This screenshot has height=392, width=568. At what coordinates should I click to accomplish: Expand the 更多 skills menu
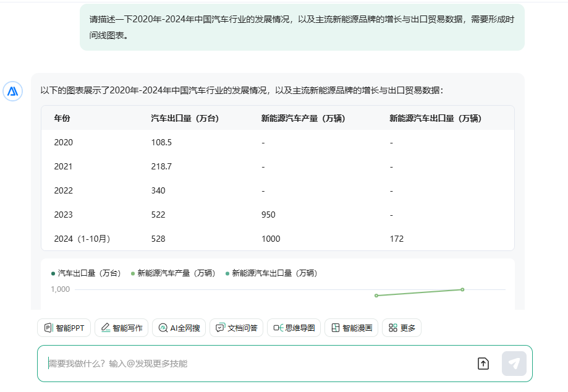point(402,328)
